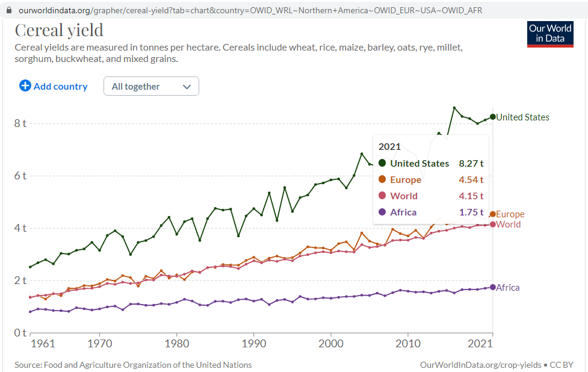Image resolution: width=588 pixels, height=372 pixels.
Task: Click the United States line end marker
Action: pyautogui.click(x=493, y=117)
